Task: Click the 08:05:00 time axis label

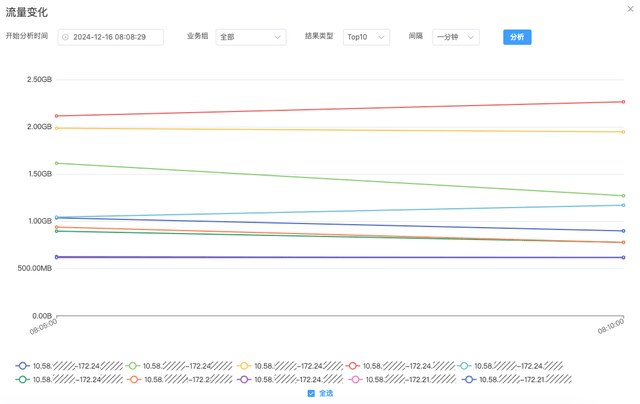Action: pos(43,326)
